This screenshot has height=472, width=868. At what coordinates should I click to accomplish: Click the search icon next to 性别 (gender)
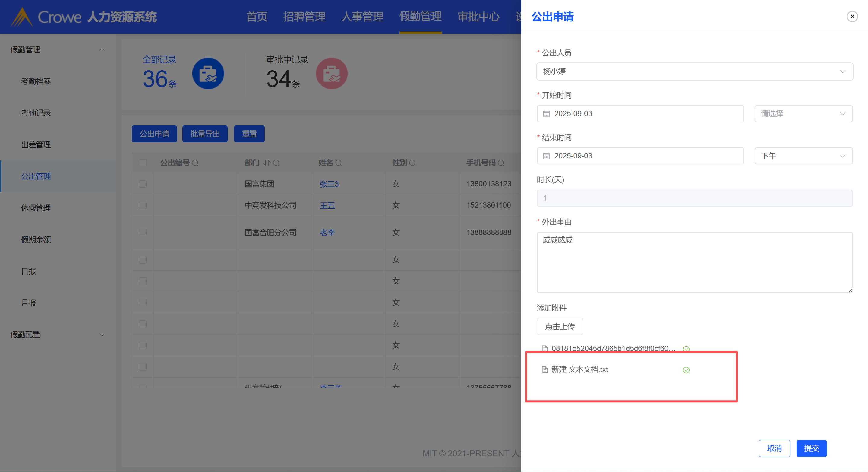click(412, 163)
